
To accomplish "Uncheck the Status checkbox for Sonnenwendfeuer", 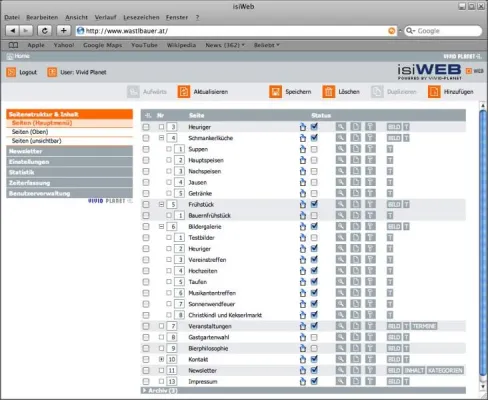I will coord(314,304).
